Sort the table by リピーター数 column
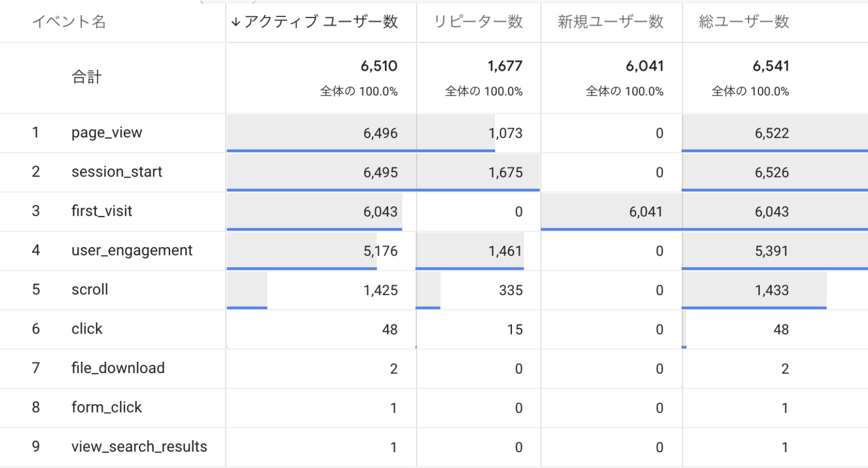The height and width of the screenshot is (468, 868). pyautogui.click(x=478, y=22)
